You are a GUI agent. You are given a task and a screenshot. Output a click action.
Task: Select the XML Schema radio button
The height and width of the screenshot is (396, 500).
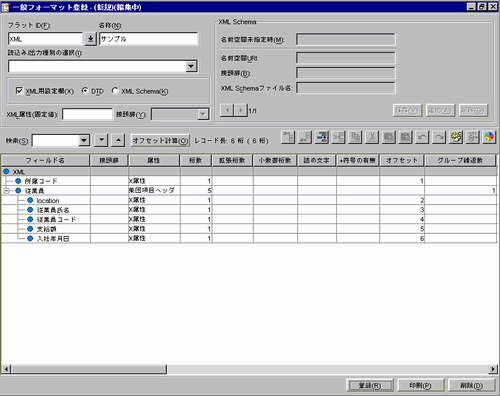point(115,91)
